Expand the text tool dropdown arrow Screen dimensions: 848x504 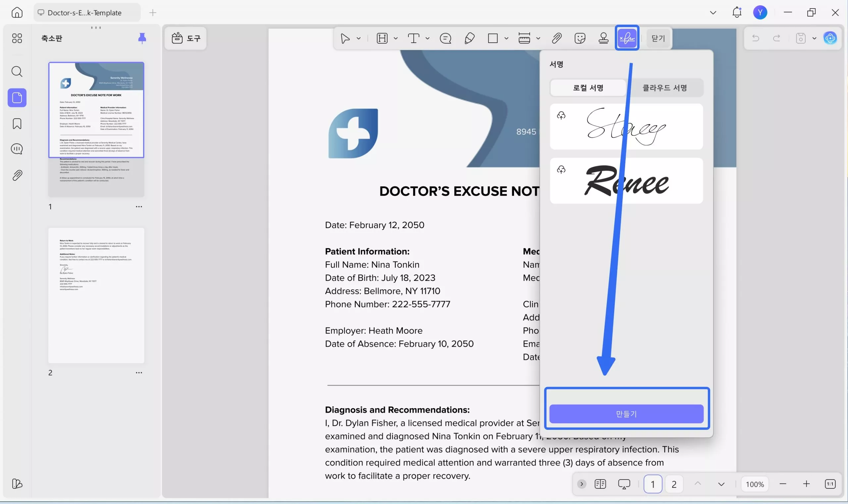click(427, 38)
